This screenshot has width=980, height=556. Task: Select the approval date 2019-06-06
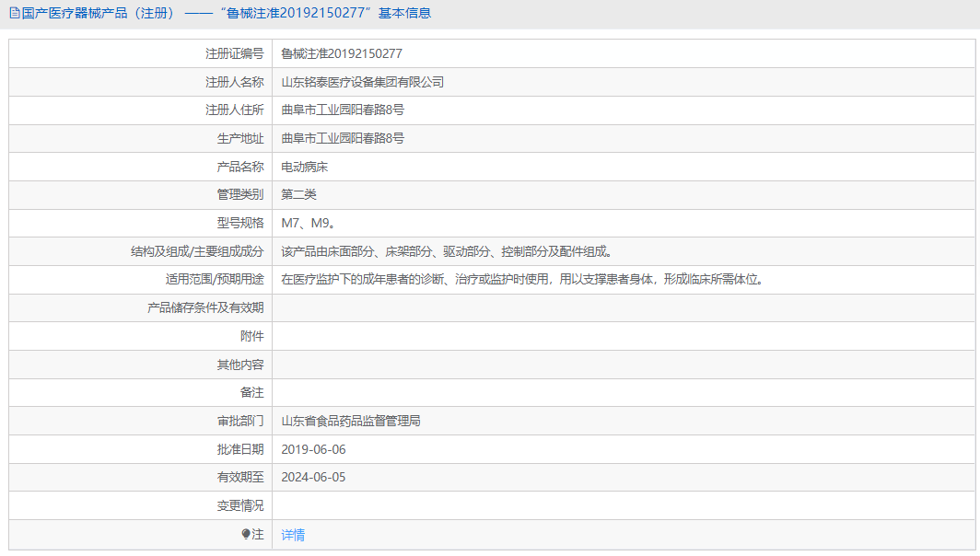coord(313,449)
